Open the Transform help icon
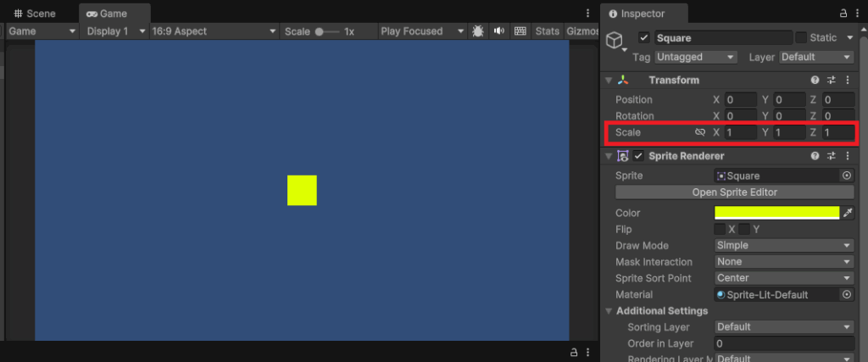The height and width of the screenshot is (362, 868). click(815, 81)
